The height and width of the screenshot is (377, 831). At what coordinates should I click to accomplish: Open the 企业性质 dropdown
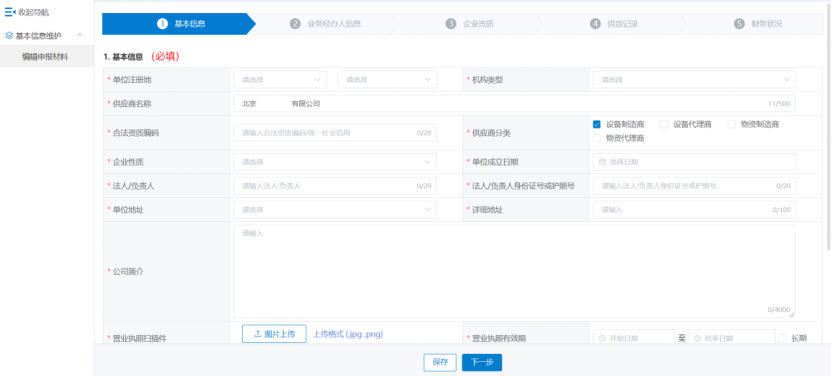335,162
